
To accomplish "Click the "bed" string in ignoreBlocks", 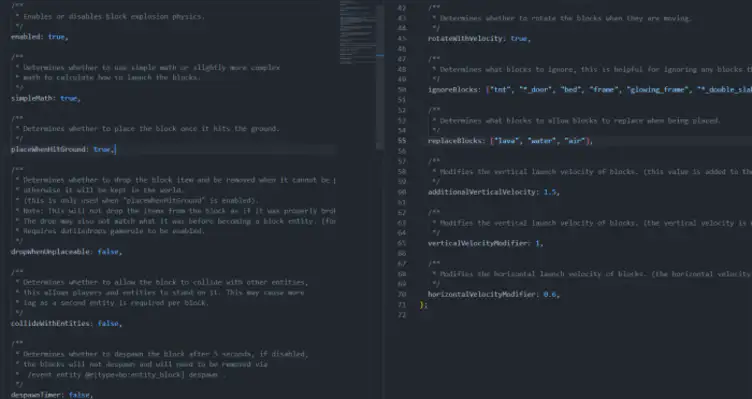I will pyautogui.click(x=571, y=90).
